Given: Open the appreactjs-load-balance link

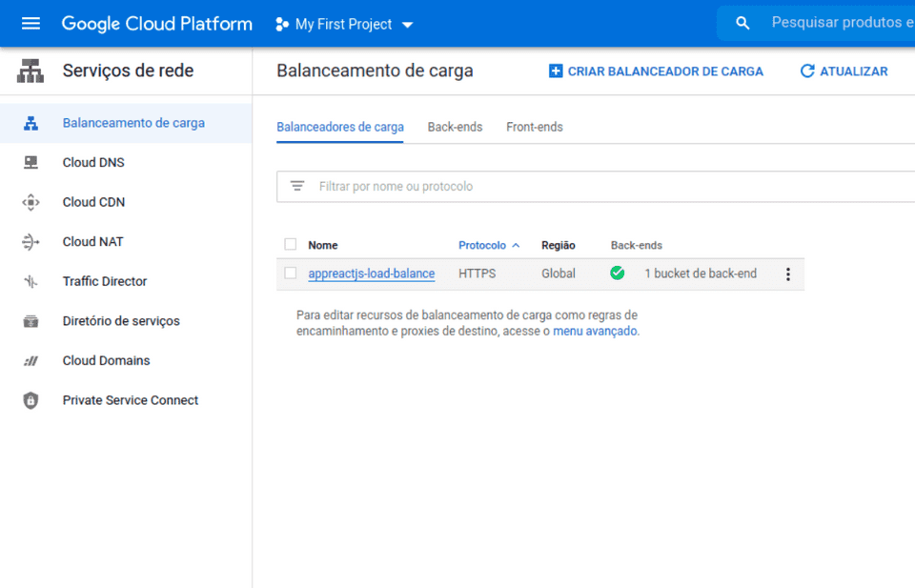Looking at the screenshot, I should (371, 274).
